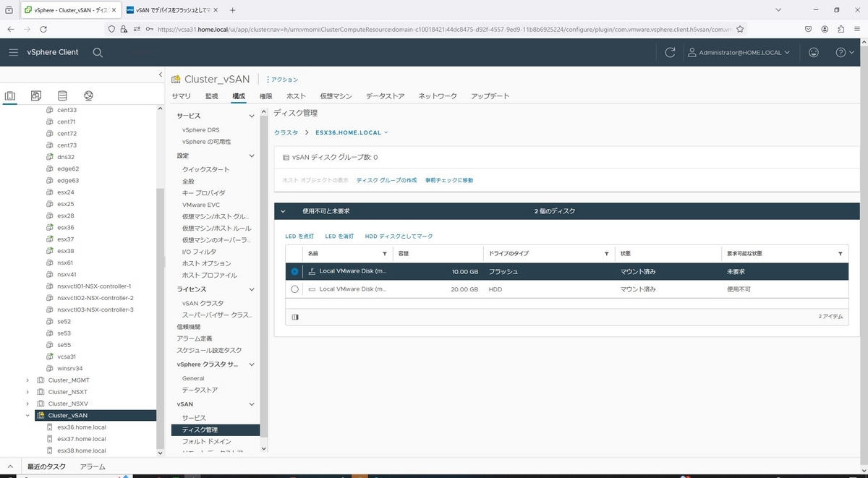The width and height of the screenshot is (868, 478).
Task: Collapse the サービス settings section
Action: [252, 116]
